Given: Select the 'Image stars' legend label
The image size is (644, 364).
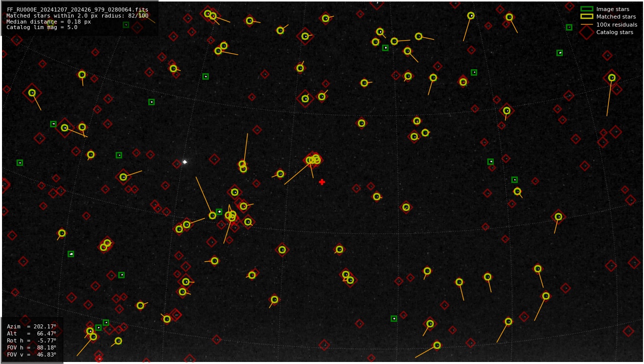Looking at the screenshot, I should 612,9.
